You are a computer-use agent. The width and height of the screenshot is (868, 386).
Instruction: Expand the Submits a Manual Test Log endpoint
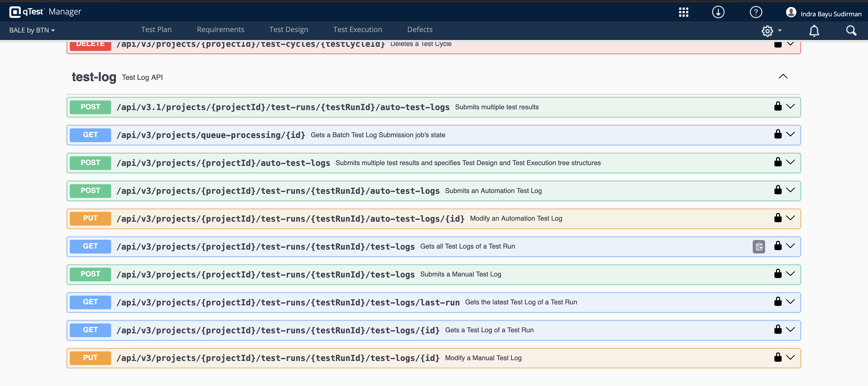pyautogui.click(x=791, y=274)
